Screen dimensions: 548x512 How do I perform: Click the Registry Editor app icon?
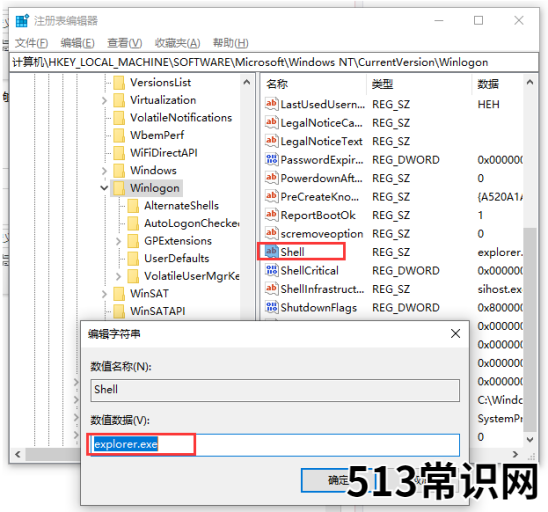pos(22,21)
